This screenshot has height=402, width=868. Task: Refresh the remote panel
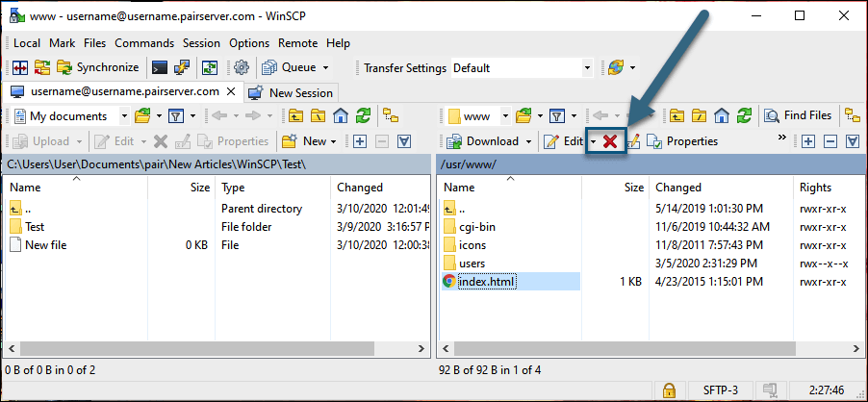(x=744, y=116)
